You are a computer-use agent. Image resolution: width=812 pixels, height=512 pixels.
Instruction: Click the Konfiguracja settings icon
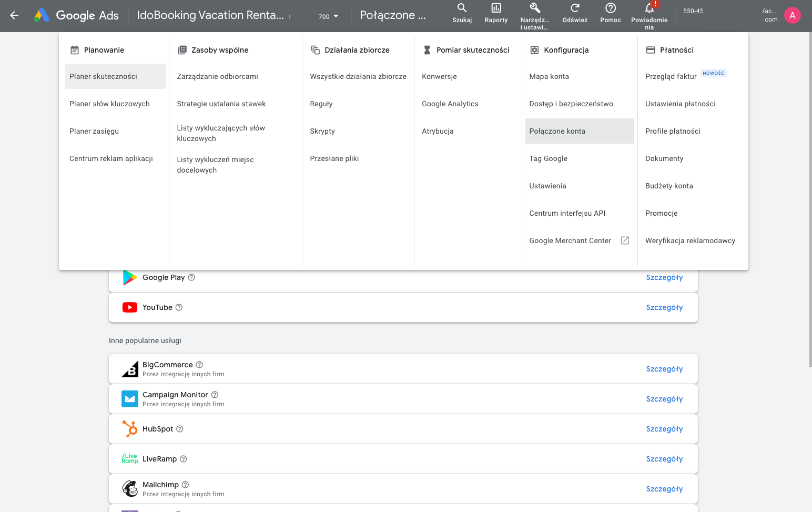click(534, 50)
